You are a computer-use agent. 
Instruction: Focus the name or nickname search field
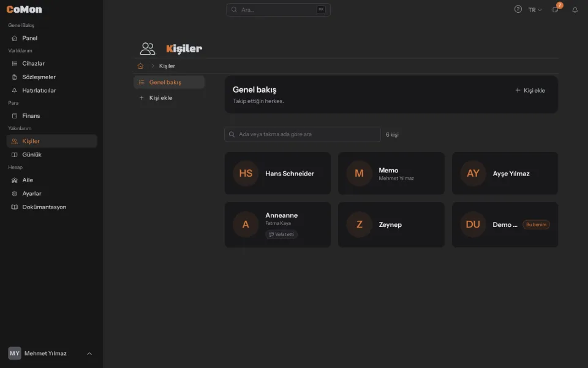click(302, 134)
